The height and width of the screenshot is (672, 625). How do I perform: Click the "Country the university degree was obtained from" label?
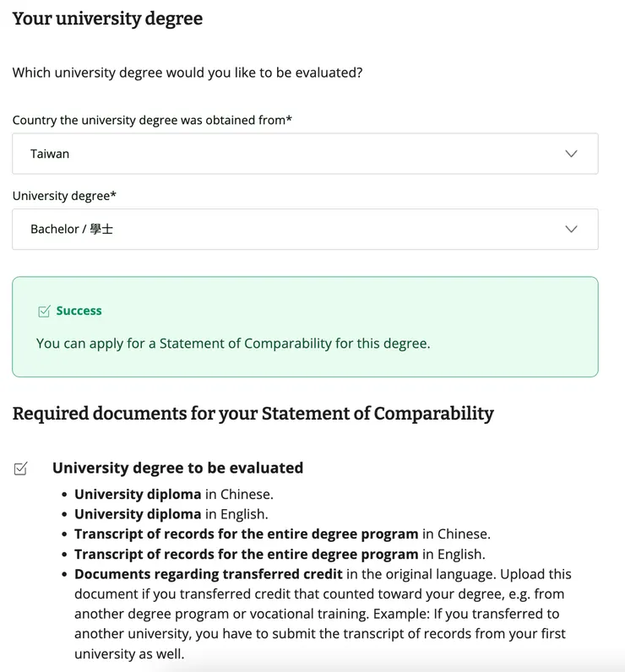click(152, 120)
